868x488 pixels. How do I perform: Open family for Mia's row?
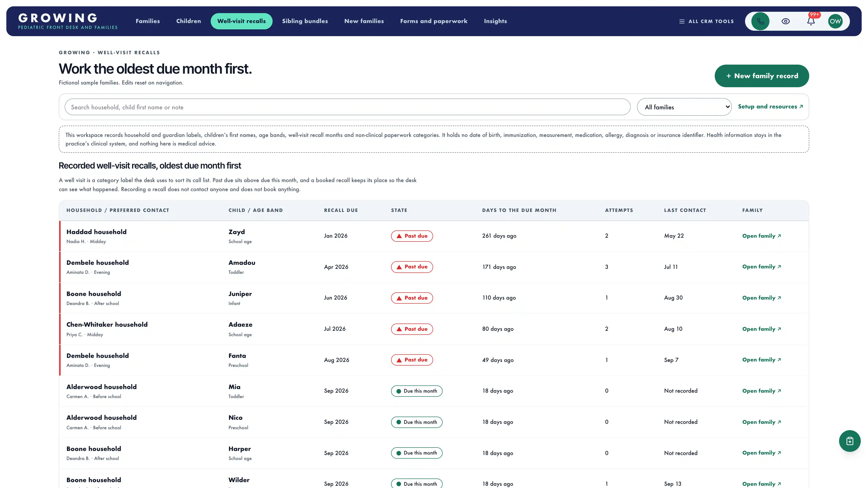click(761, 391)
